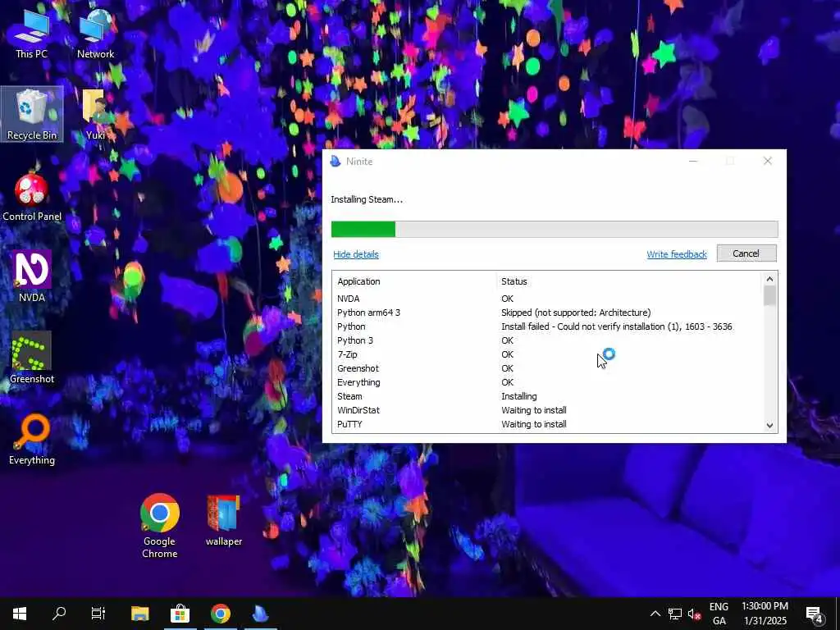Click the Ninite title bar logo icon

[x=336, y=162]
